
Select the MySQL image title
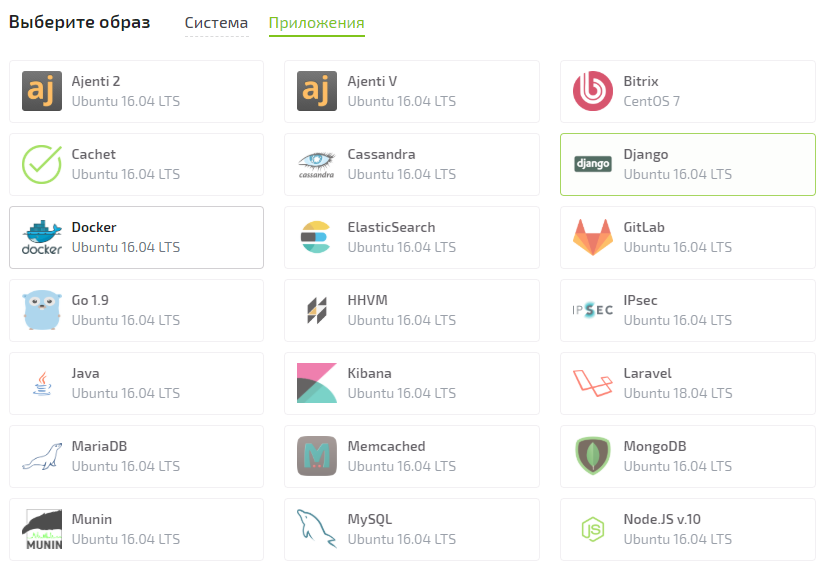tap(369, 520)
